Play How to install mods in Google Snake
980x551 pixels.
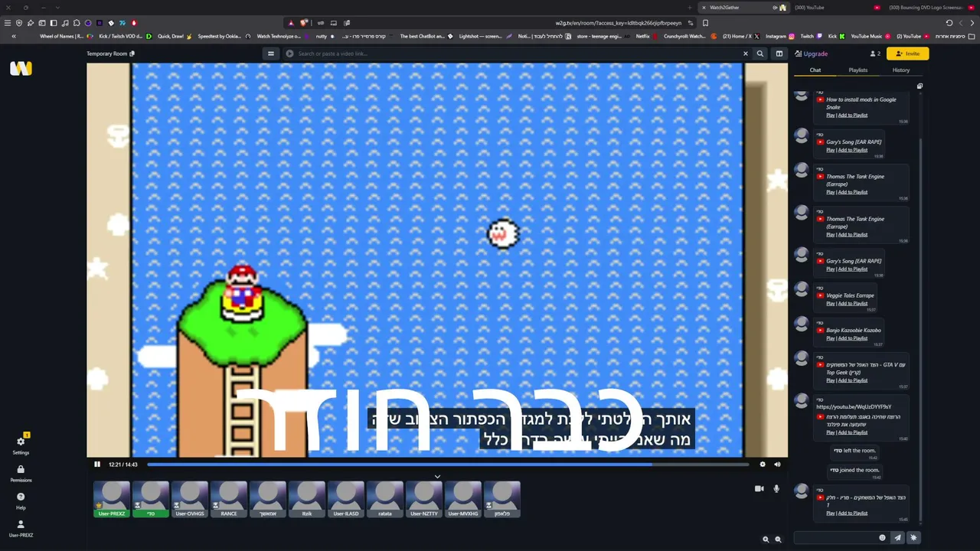click(x=830, y=116)
